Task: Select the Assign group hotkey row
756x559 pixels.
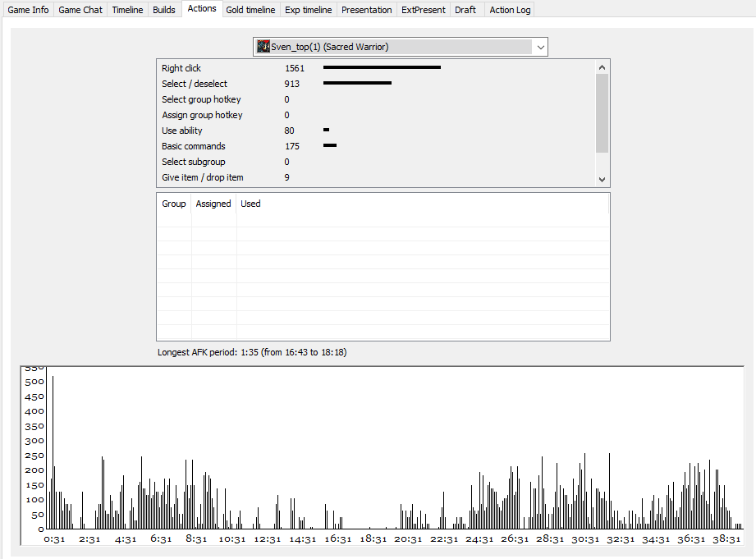Action: point(376,115)
